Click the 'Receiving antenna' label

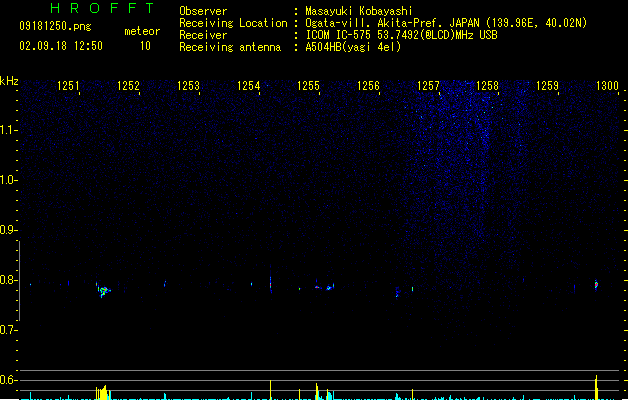(x=230, y=47)
